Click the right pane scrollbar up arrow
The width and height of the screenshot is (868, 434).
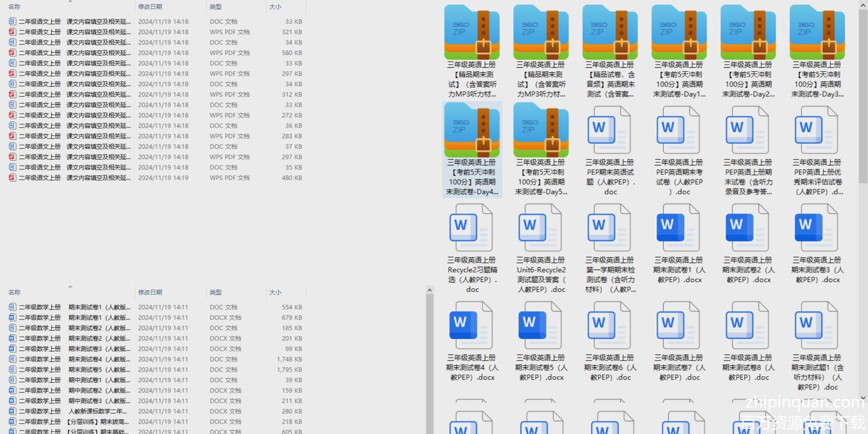click(863, 5)
